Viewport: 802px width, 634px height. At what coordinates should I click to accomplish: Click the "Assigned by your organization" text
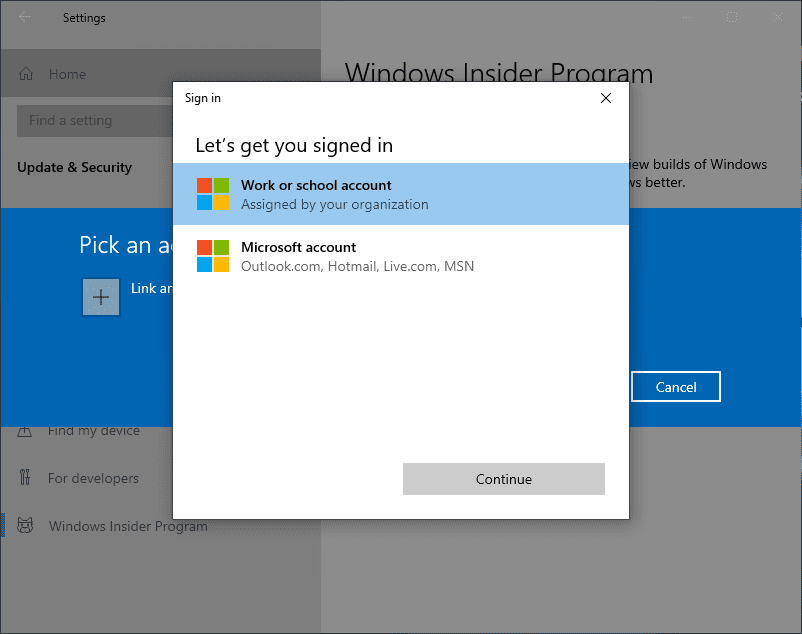click(335, 205)
